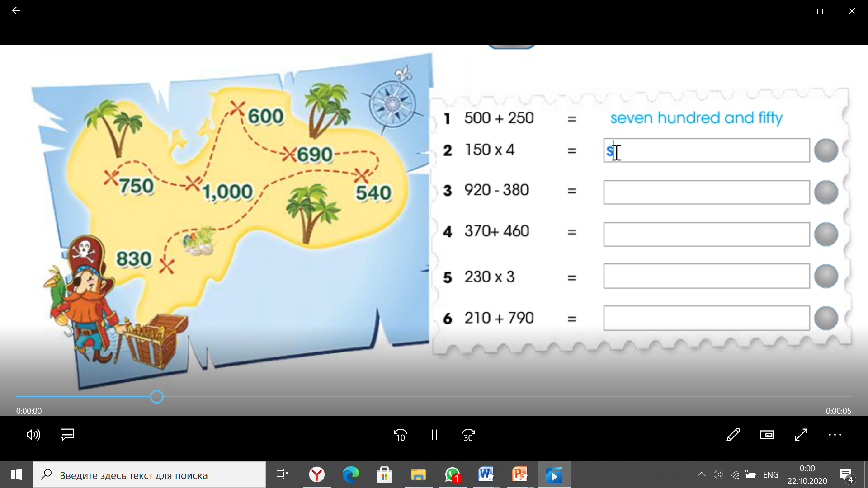
Task: Enter fullscreen with diagonal arrows icon
Action: pyautogui.click(x=801, y=435)
